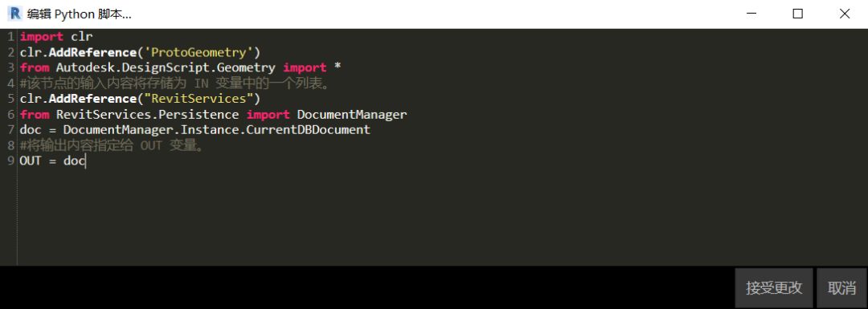
Task: Click the Revit icon in title bar
Action: pos(15,14)
